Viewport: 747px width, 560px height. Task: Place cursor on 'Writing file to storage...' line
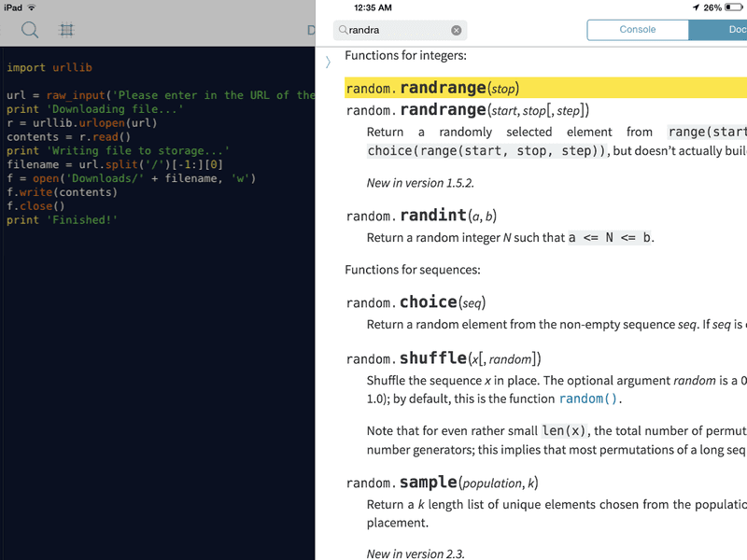119,150
